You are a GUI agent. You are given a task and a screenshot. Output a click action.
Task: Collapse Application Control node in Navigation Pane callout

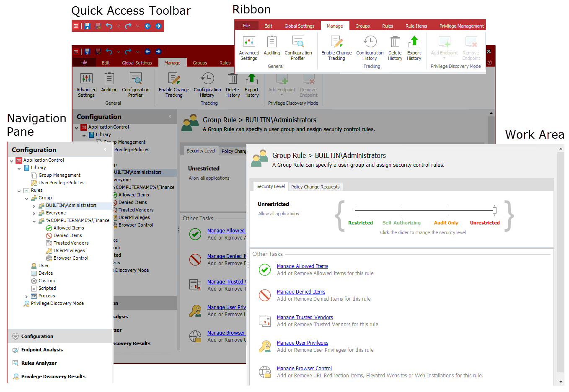click(x=11, y=161)
